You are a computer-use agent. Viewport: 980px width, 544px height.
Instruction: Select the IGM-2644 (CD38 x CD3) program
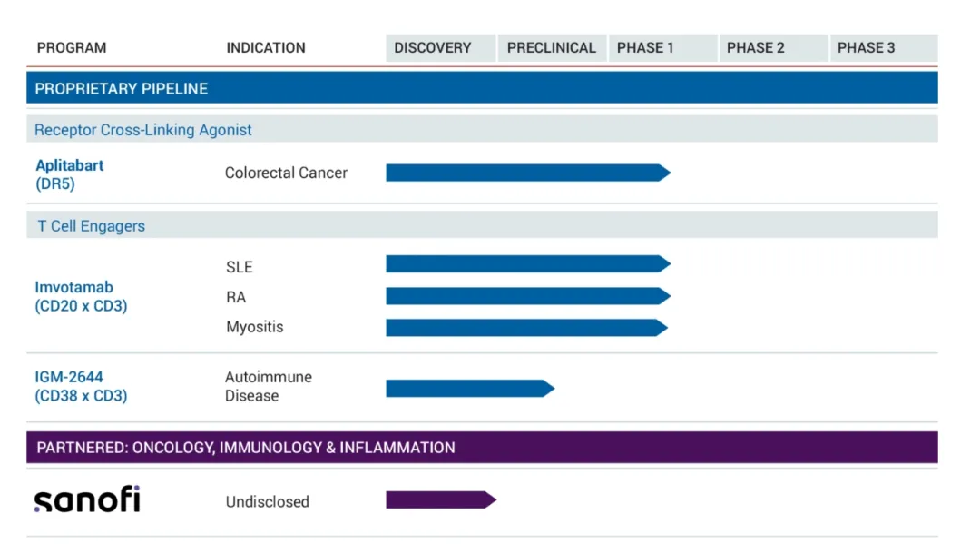click(x=81, y=386)
